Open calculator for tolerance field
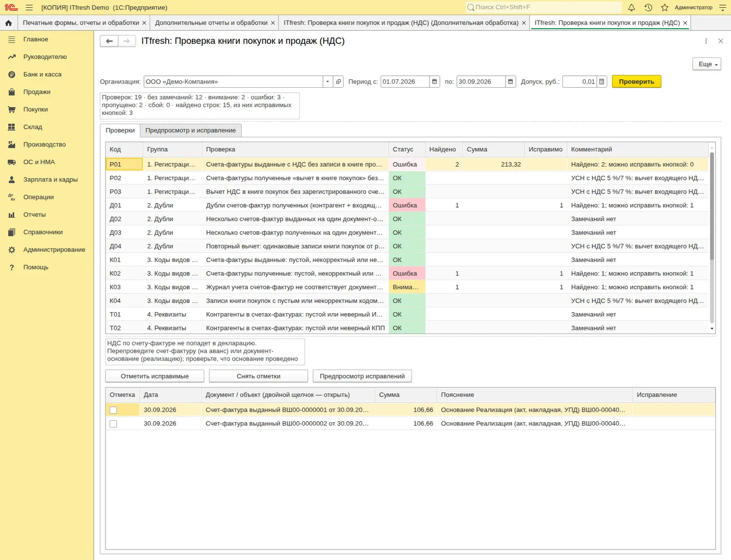The width and height of the screenshot is (731, 560). (602, 81)
